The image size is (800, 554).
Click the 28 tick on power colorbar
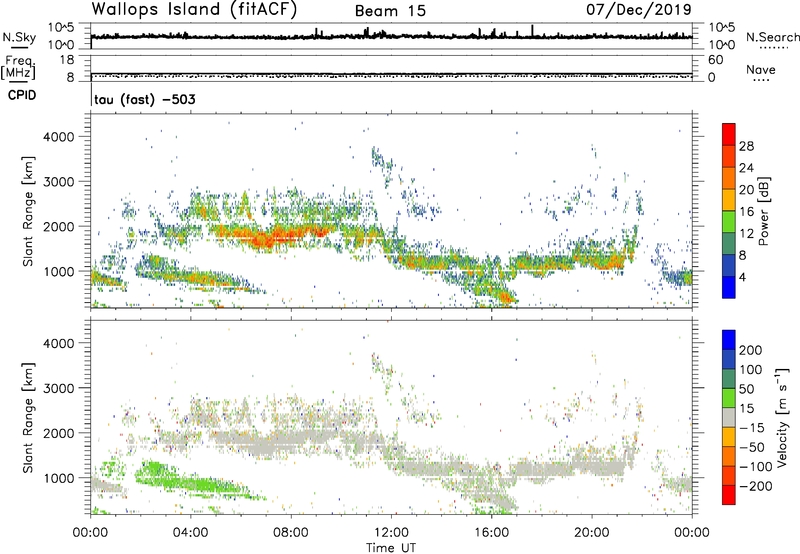[x=746, y=146]
